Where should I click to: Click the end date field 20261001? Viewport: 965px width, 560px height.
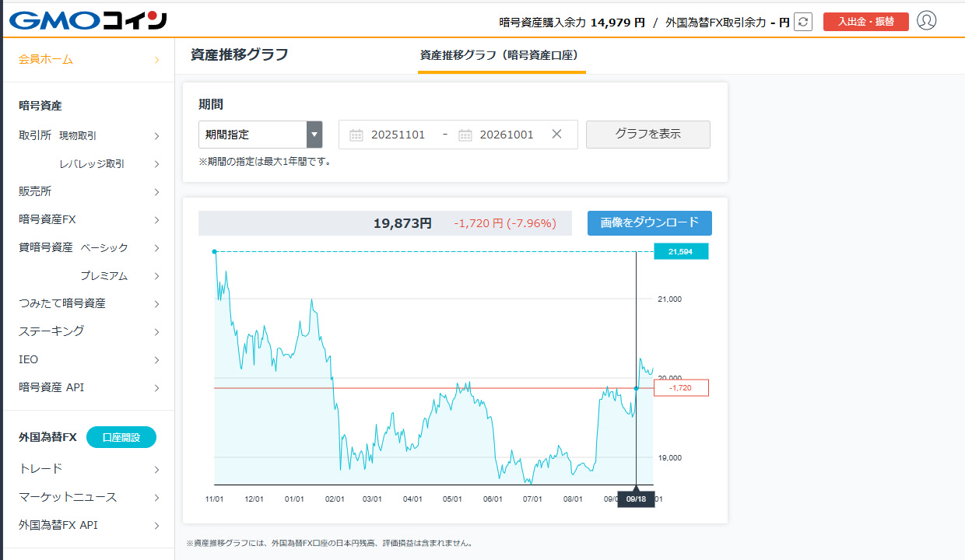507,135
